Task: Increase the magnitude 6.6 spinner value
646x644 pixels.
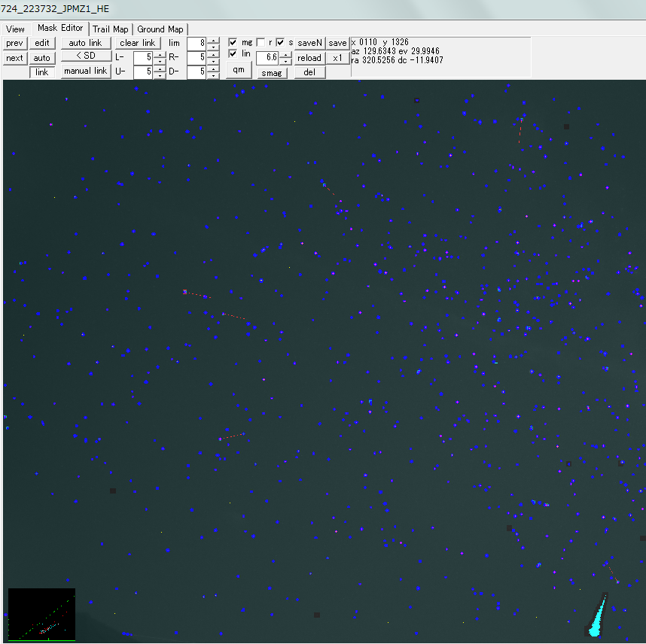Action: 286,54
